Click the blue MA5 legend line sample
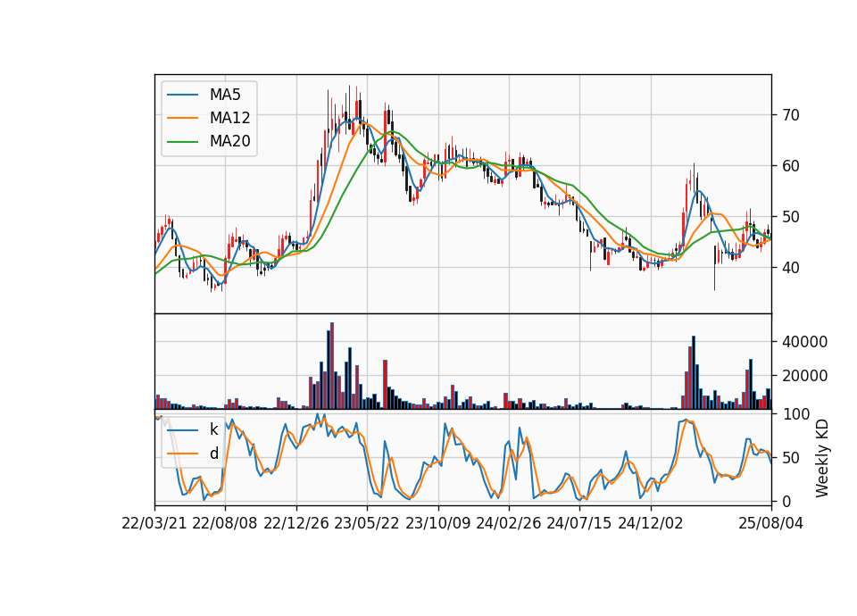Image resolution: width=857 pixels, height=616 pixels. [182, 95]
